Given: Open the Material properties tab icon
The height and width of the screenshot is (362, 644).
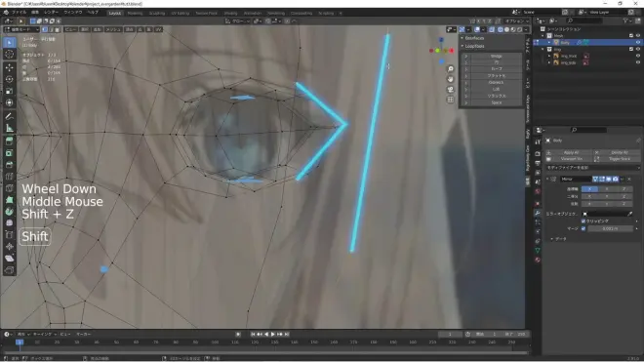Looking at the screenshot, I should 538,260.
